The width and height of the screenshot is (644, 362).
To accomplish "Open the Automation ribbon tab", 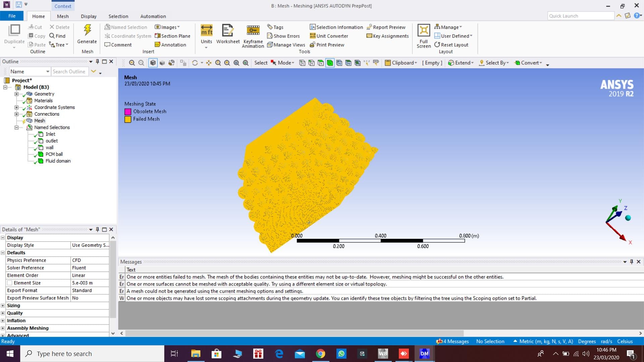I will [x=153, y=16].
